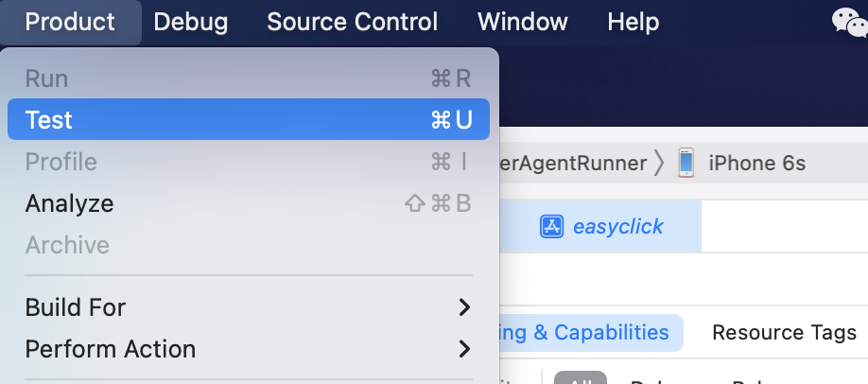868x384 pixels.
Task: Click the dimmed Profile menu item
Action: [249, 162]
